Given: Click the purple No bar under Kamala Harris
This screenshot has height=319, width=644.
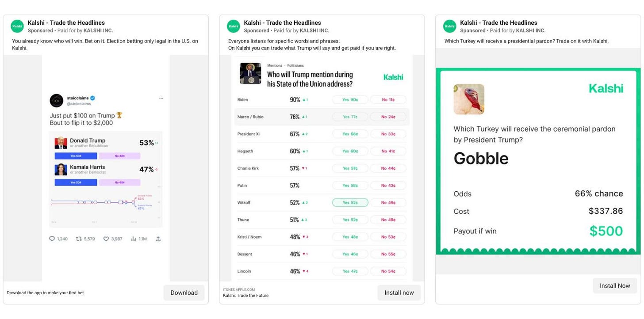Looking at the screenshot, I should tap(119, 182).
